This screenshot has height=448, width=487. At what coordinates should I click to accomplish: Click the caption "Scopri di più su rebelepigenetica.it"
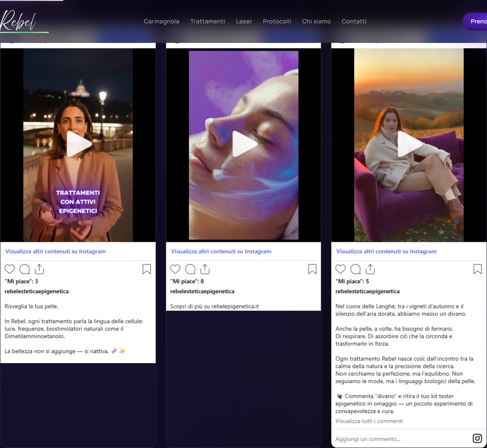tap(215, 306)
